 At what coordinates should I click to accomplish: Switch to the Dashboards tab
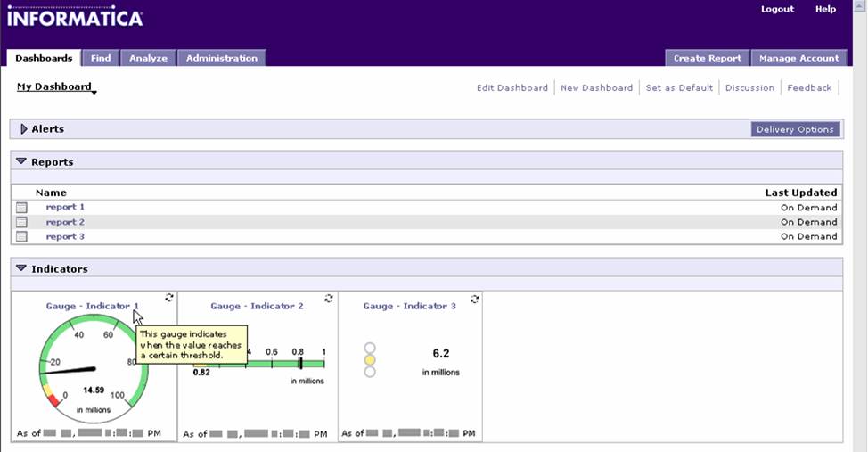click(44, 58)
